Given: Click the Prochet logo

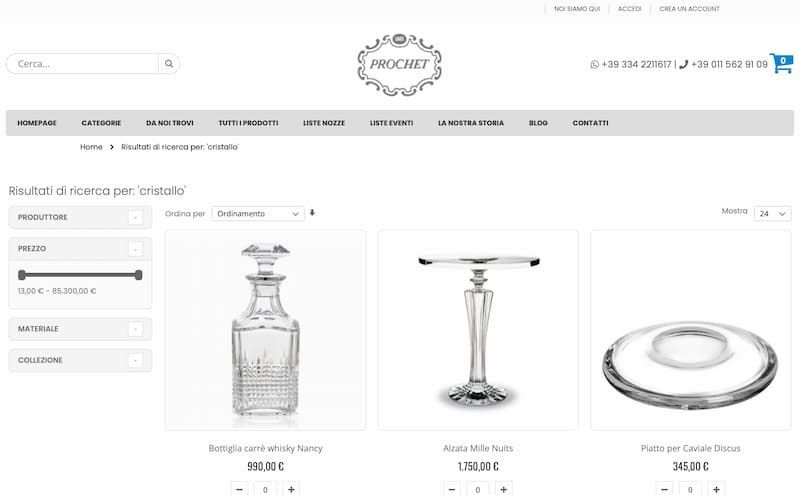Looking at the screenshot, I should (x=399, y=65).
